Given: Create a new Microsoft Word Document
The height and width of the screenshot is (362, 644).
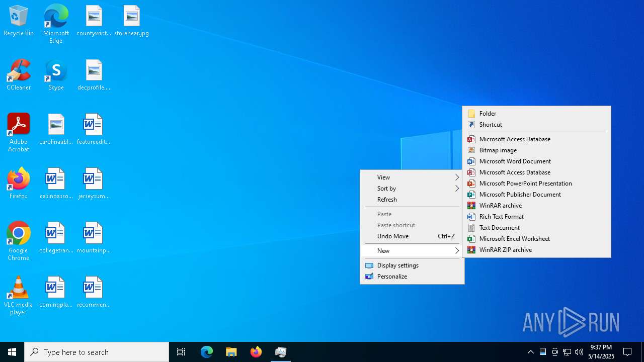Looking at the screenshot, I should [x=536, y=161].
